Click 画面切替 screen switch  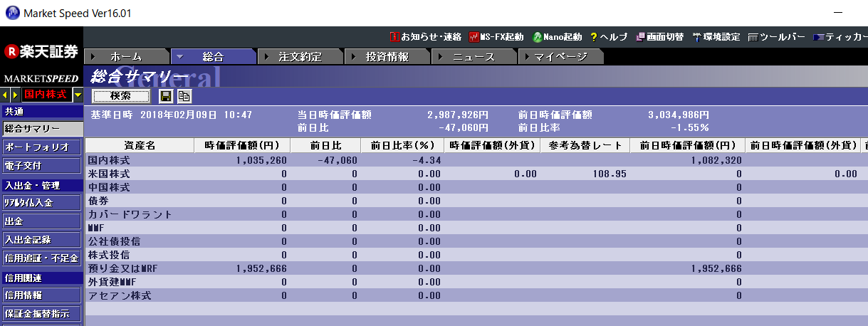[660, 36]
